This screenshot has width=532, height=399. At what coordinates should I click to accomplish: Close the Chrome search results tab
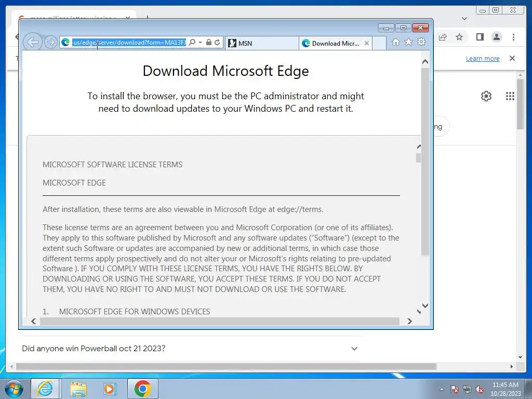click(128, 18)
